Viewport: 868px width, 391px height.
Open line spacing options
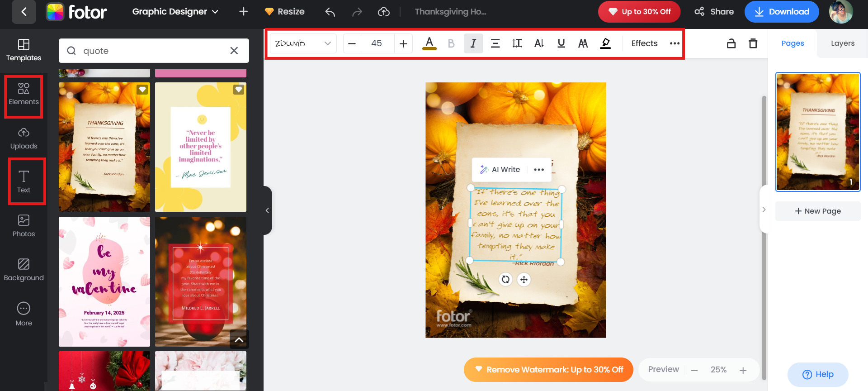point(517,43)
